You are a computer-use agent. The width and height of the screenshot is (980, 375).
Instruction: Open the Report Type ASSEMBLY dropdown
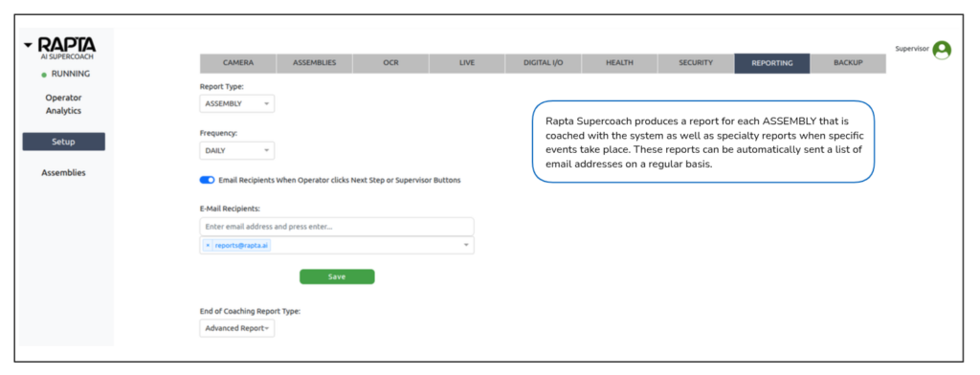pos(237,103)
